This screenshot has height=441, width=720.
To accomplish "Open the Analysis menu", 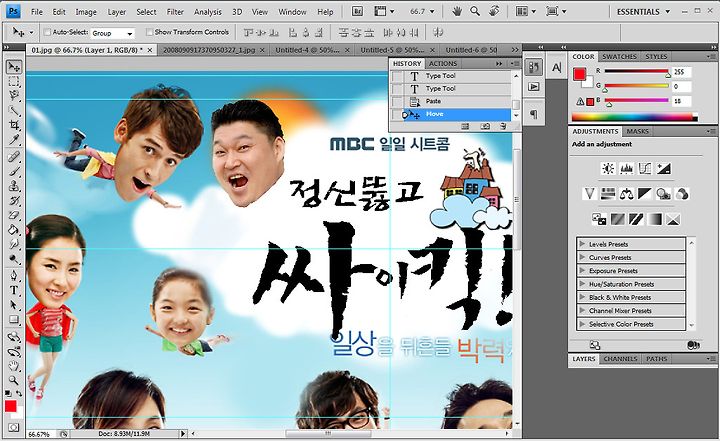I will (x=208, y=12).
